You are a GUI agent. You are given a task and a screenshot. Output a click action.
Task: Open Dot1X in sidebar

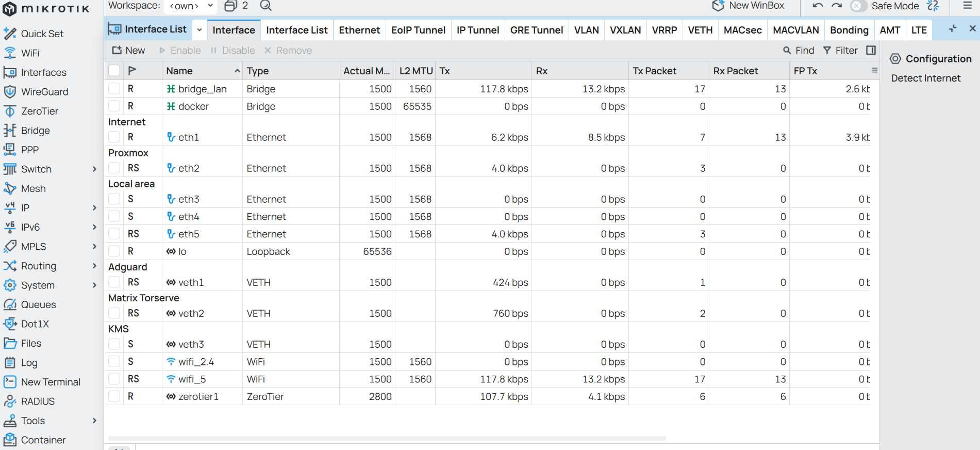(26, 324)
